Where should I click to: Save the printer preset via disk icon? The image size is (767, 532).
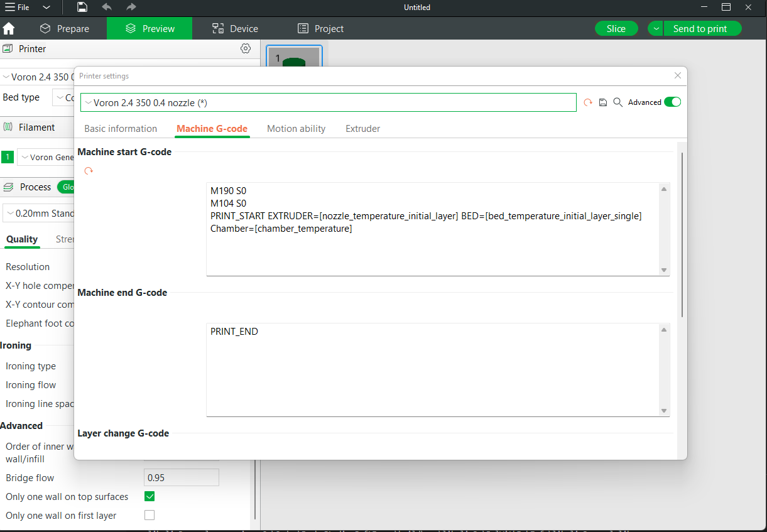pyautogui.click(x=603, y=102)
